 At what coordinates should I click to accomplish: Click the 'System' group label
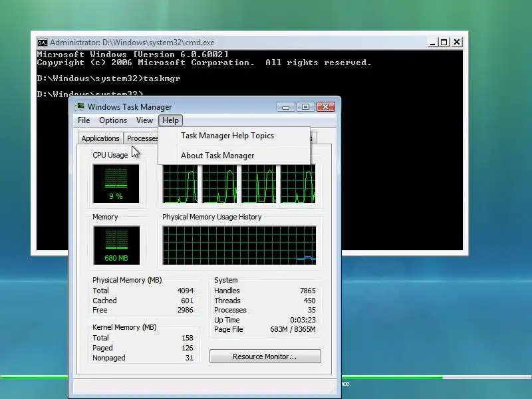(x=226, y=280)
